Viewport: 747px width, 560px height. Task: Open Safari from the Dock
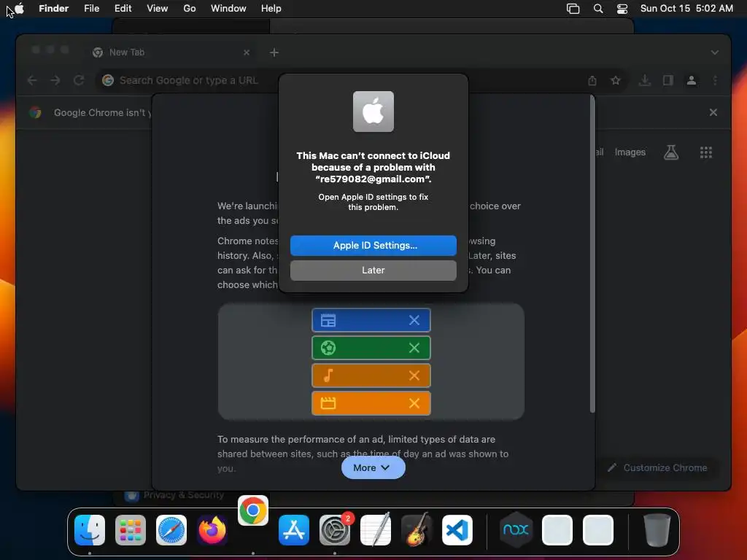[171, 529]
